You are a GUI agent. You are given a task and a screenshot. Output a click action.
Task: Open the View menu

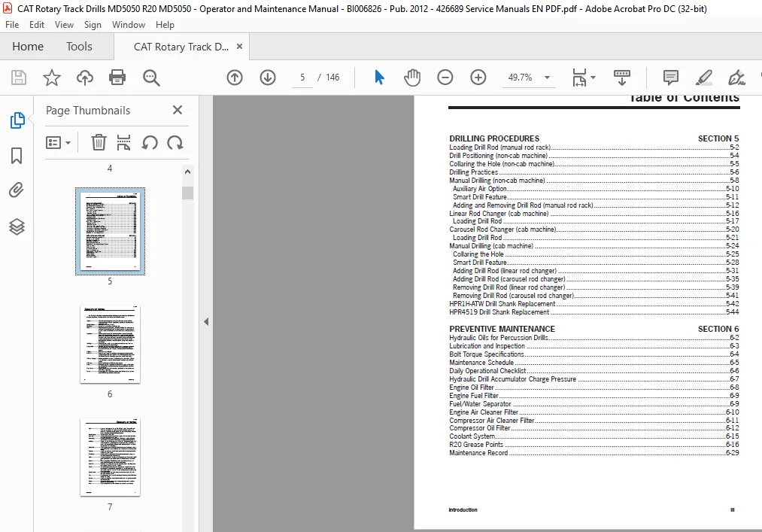(64, 24)
